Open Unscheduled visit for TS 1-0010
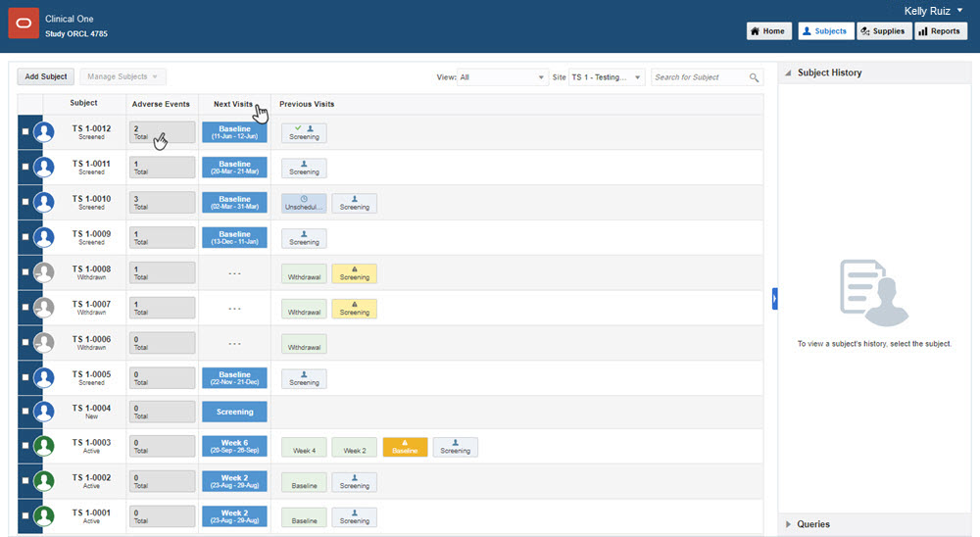Screen dimensions: 980x537 tap(304, 203)
